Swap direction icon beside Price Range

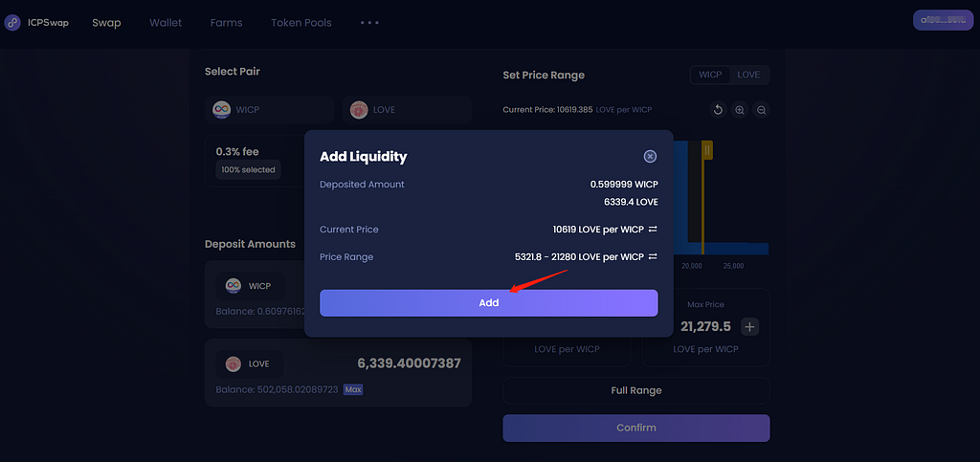click(653, 256)
